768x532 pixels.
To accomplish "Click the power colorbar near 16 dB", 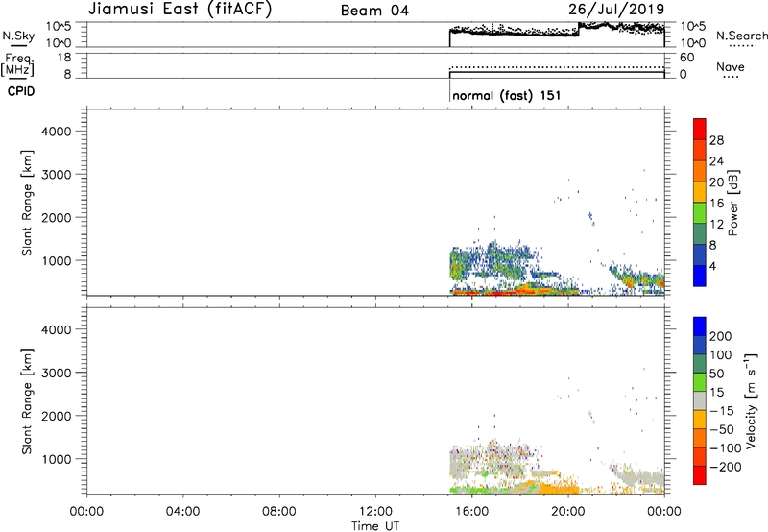I will [x=700, y=192].
